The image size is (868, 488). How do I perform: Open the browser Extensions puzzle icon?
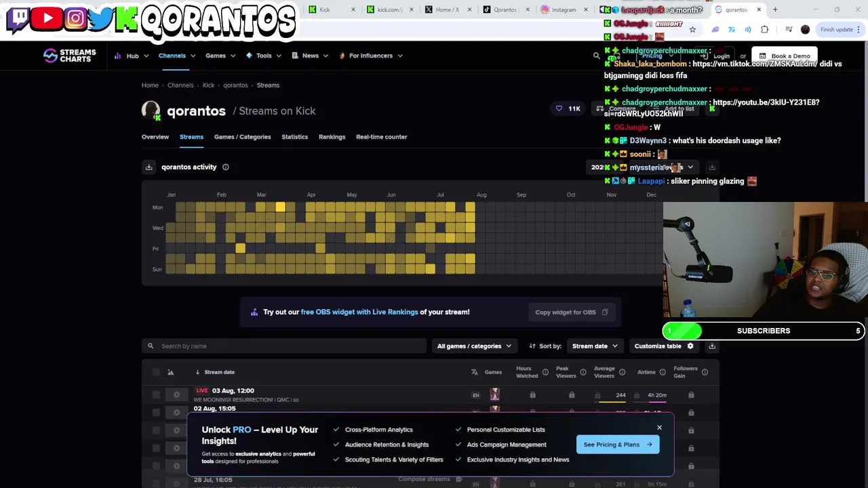(765, 29)
